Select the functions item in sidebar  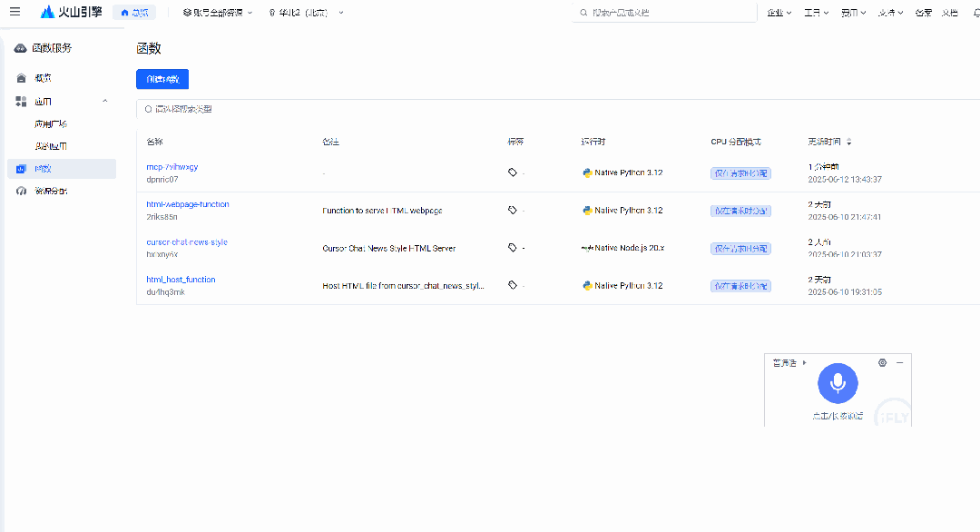pyautogui.click(x=44, y=169)
